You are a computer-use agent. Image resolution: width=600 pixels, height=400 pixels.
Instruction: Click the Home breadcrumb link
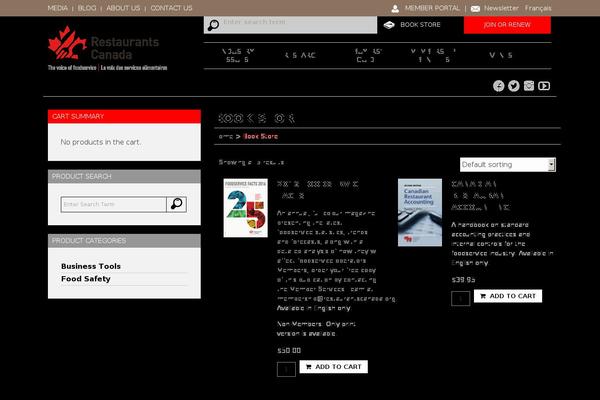coord(226,136)
